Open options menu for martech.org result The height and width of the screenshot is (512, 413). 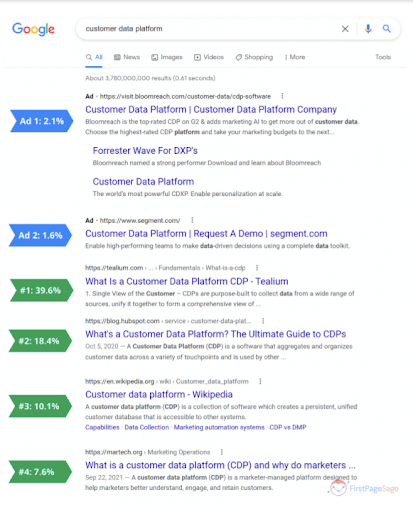click(x=222, y=452)
